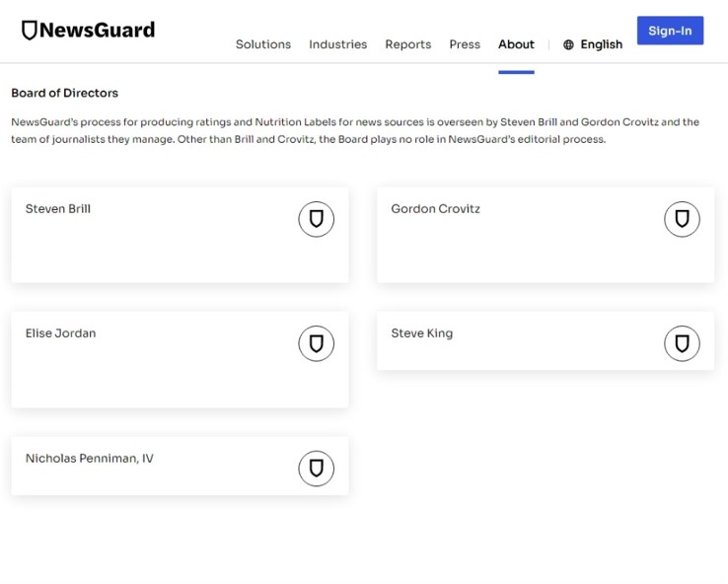Click the Sign-In button
Viewport: 728px width, 584px height.
tap(670, 31)
